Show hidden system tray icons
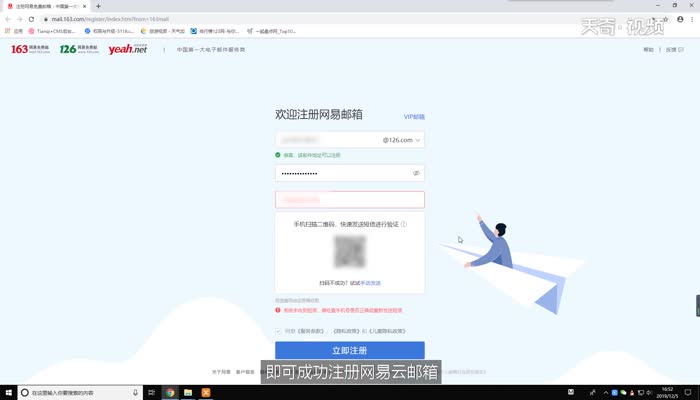This screenshot has height=400, width=700. (605, 392)
